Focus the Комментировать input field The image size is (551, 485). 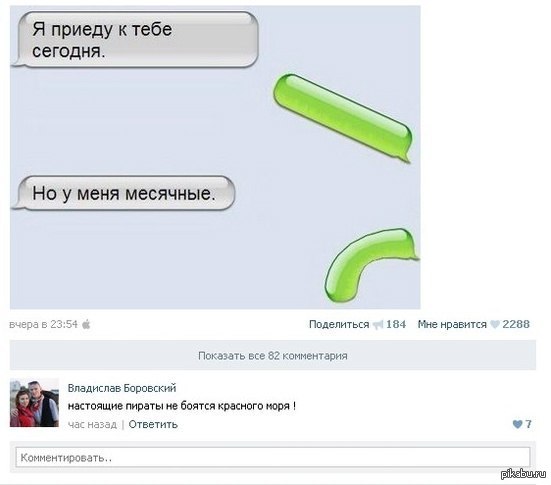pyautogui.click(x=273, y=457)
